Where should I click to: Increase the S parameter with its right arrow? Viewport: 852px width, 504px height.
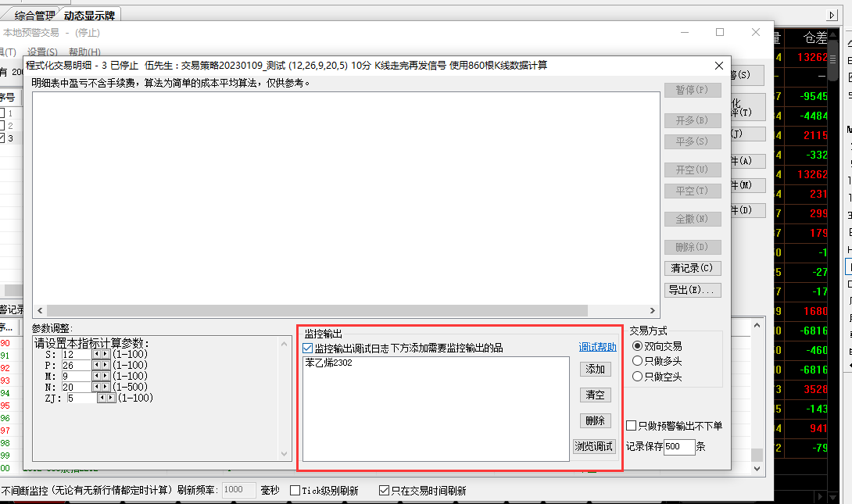pos(106,354)
